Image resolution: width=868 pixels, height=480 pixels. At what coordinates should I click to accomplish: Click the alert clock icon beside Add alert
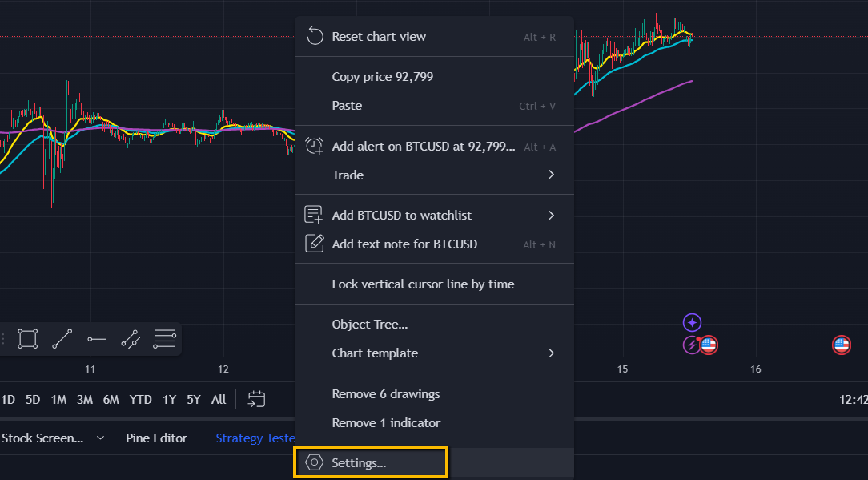[314, 146]
